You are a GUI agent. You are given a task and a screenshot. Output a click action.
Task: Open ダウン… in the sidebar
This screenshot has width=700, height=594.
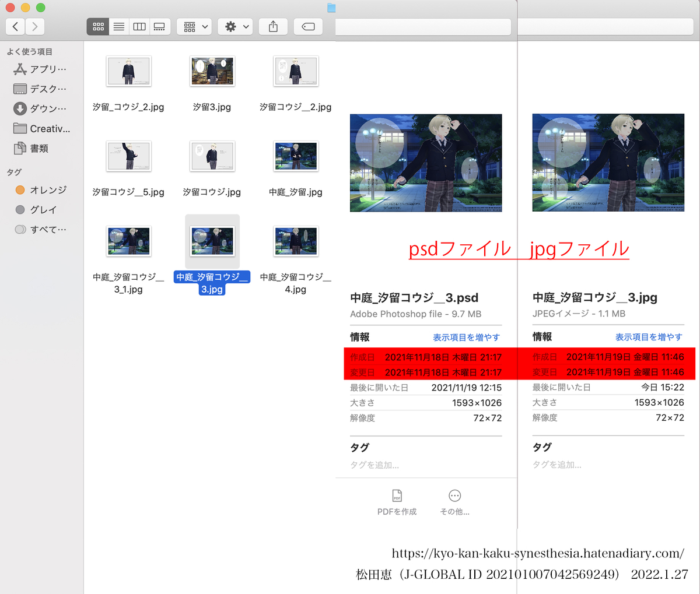tap(40, 108)
